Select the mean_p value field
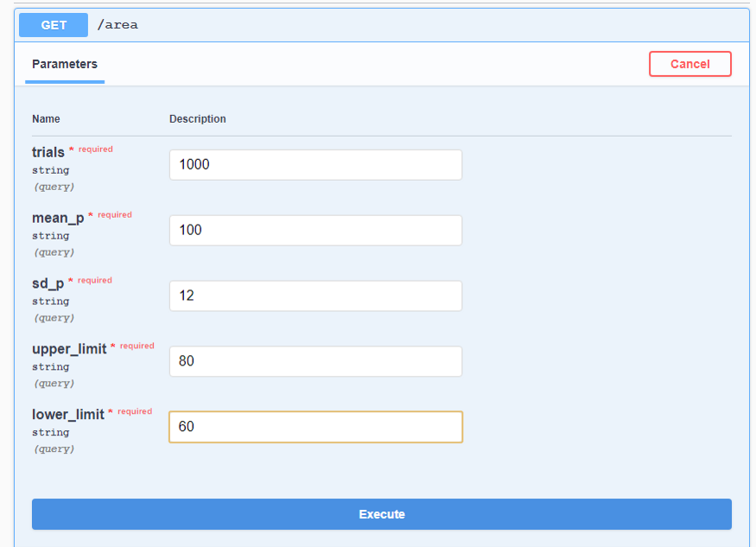The width and height of the screenshot is (756, 547). pyautogui.click(x=315, y=230)
